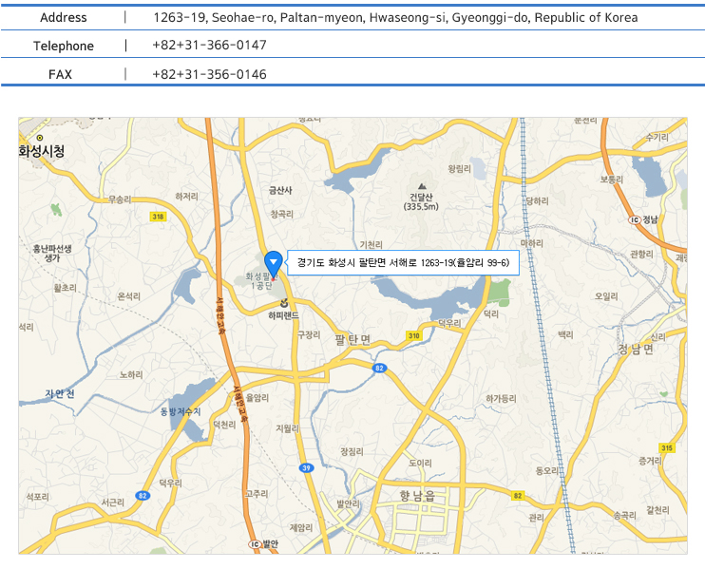Click the 증거리 village label
The width and height of the screenshot is (705, 588).
pyautogui.click(x=651, y=461)
